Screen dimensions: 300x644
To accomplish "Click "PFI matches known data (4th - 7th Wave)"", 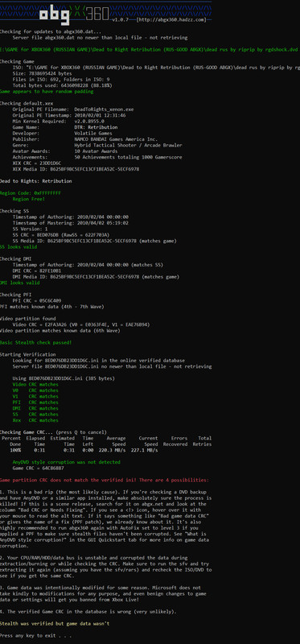I will [51, 307].
